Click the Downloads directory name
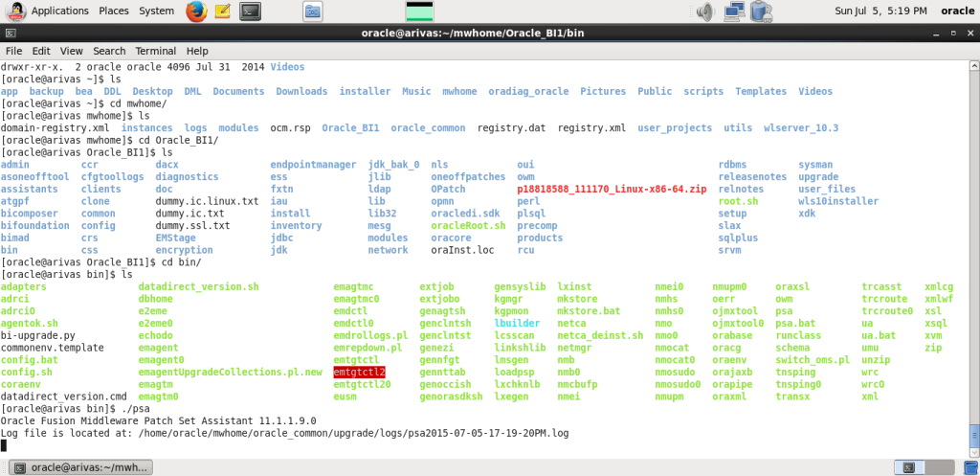Screen dimensions: 980x476 pyautogui.click(x=301, y=91)
